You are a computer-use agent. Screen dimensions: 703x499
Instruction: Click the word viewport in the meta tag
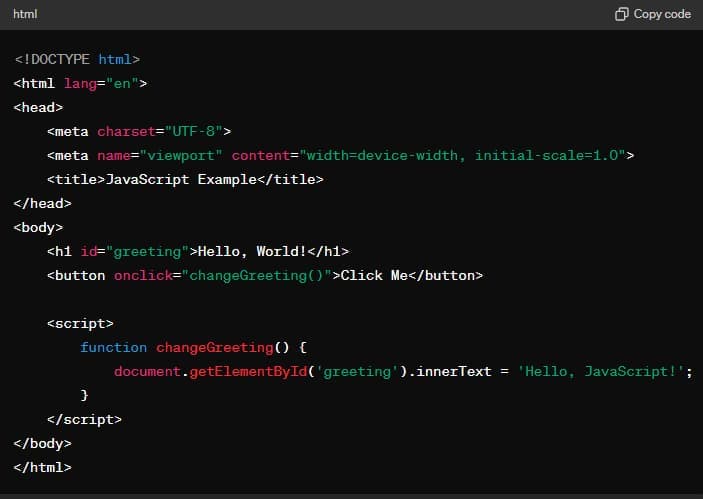tap(181, 156)
